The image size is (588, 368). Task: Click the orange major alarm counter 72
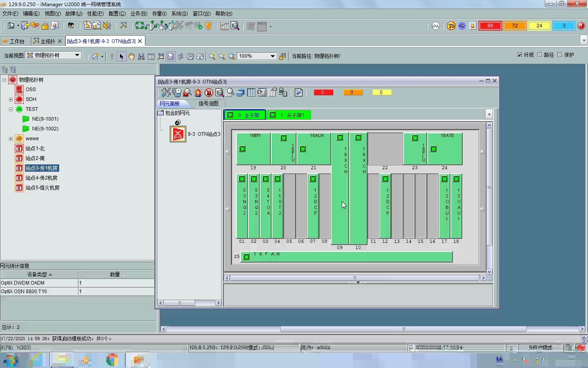(x=515, y=26)
